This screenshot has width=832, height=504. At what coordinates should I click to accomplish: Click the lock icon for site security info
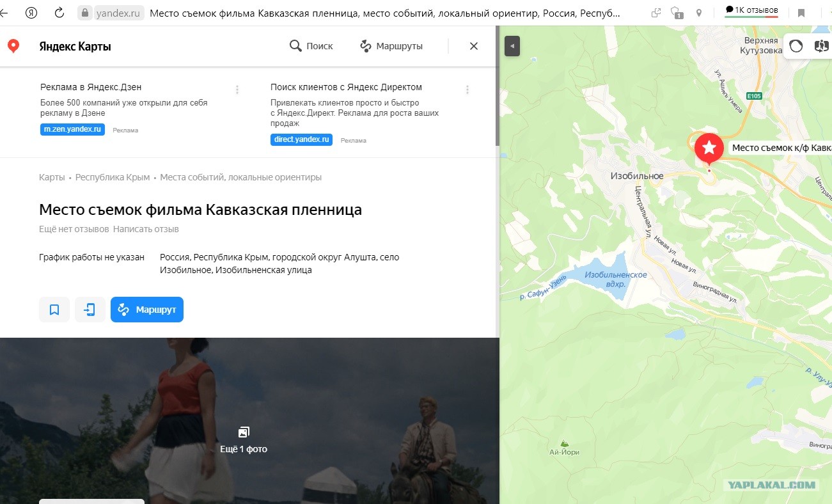tap(85, 13)
